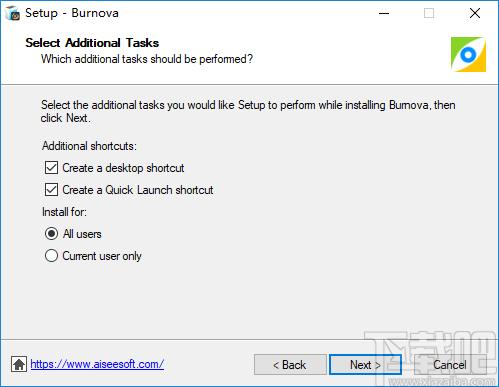Click the Setup installer icon in title bar
The image size is (499, 387).
[13, 13]
